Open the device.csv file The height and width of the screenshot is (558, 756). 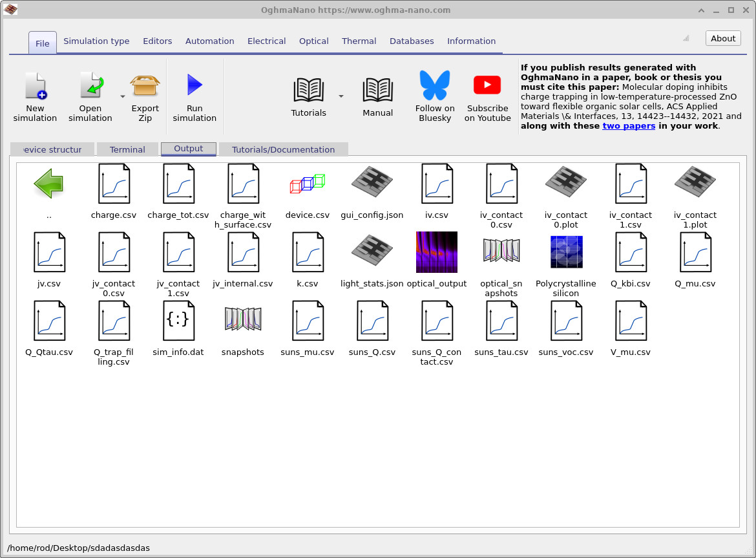[308, 183]
